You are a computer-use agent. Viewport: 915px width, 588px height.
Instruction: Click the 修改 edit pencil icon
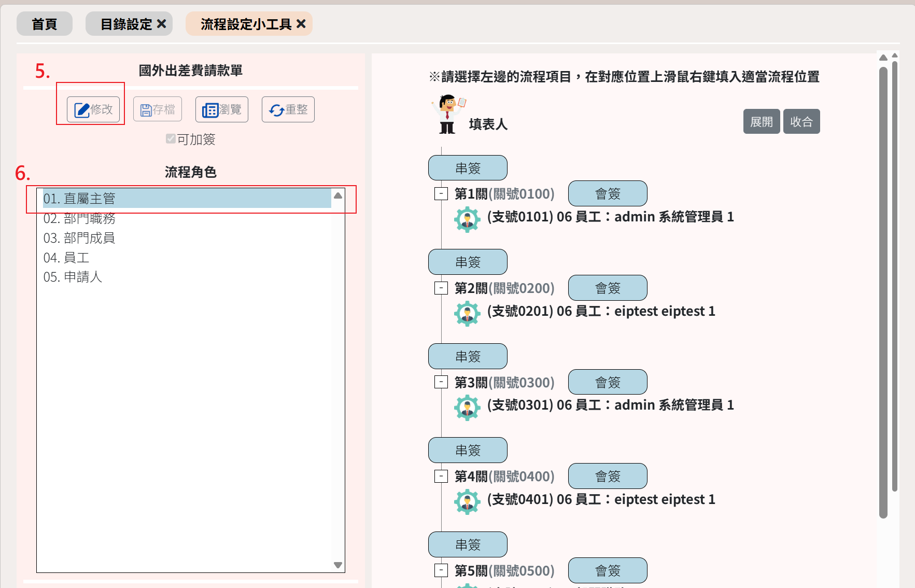(82, 110)
